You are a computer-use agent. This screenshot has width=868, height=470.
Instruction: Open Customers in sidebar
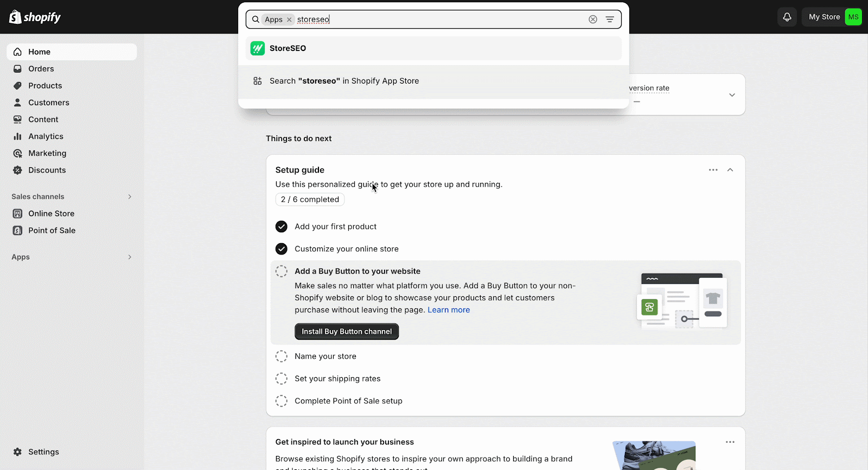(x=72, y=103)
